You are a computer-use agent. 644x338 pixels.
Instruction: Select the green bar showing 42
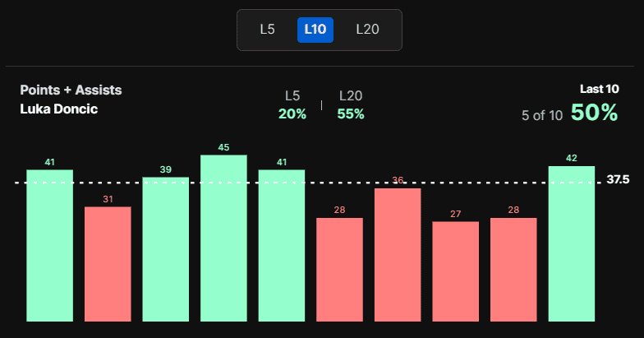tap(572, 243)
